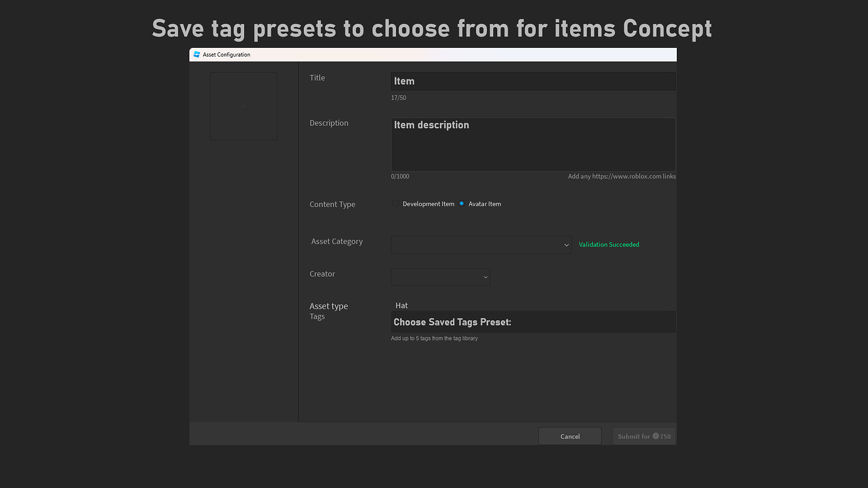Screen dimensions: 868x488
Task: Click the asset preview thumbnail
Action: (243, 106)
